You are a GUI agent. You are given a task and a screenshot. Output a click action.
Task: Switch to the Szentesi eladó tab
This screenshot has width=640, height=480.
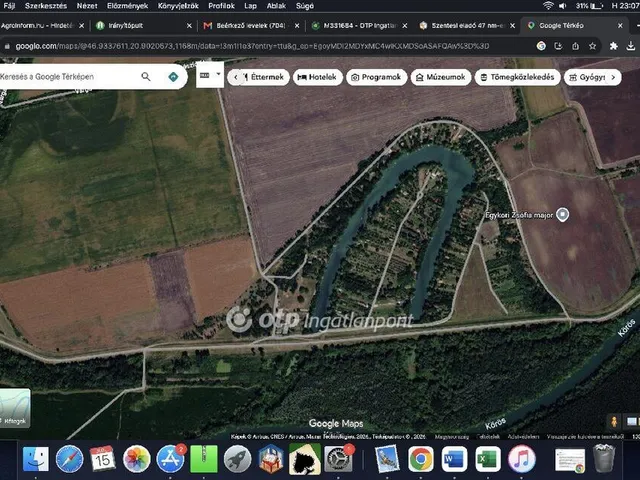point(467,25)
